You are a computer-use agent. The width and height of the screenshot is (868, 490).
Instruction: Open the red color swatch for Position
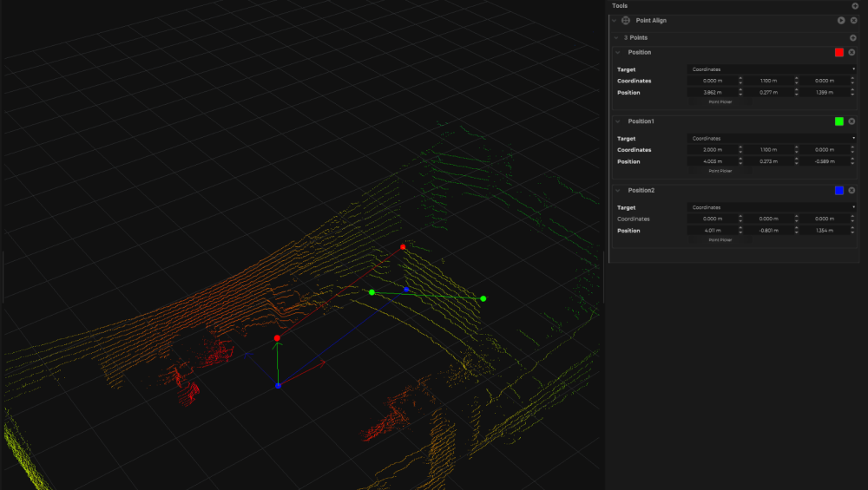tap(839, 53)
